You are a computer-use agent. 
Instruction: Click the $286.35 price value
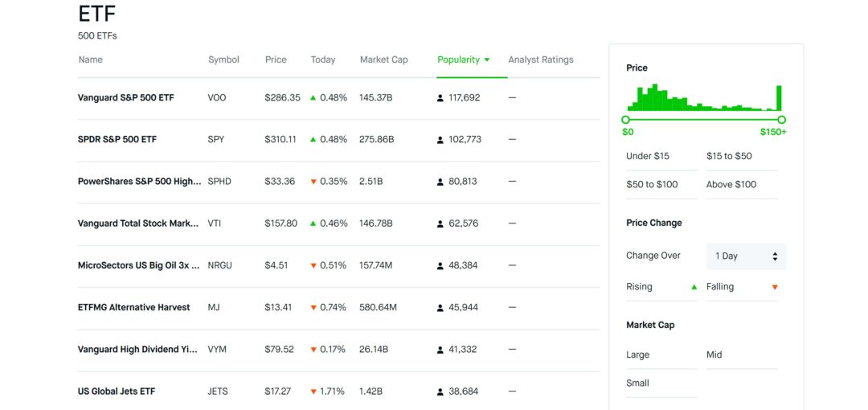click(x=282, y=98)
